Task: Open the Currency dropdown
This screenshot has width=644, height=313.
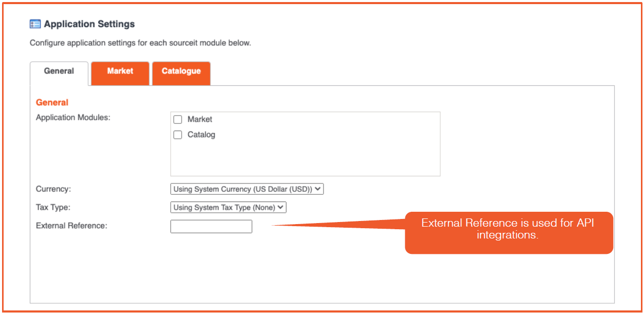Action: (247, 189)
